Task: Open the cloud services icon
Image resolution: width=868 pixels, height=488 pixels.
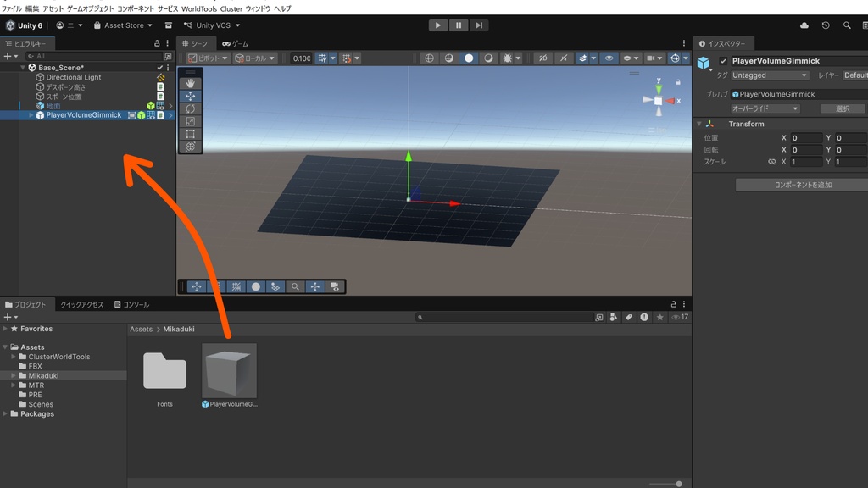Action: pos(804,25)
